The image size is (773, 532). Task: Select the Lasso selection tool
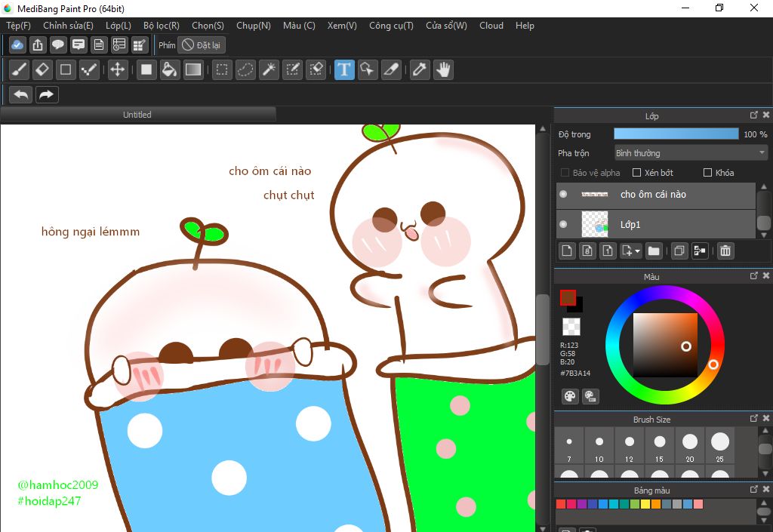(x=245, y=70)
